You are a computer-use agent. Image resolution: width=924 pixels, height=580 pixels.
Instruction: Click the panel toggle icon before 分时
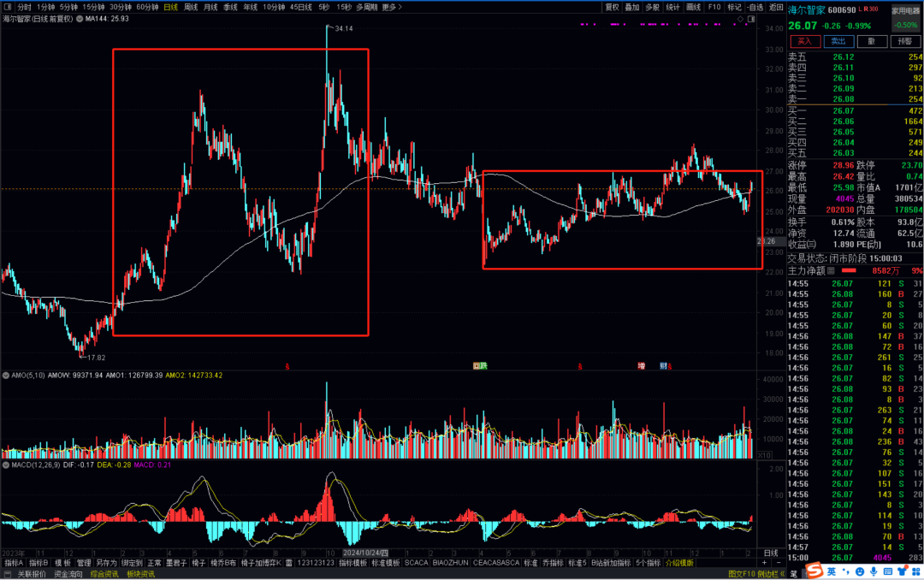point(6,7)
